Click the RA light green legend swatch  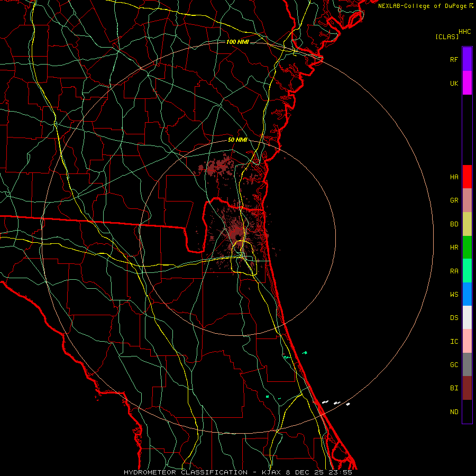pos(467,271)
